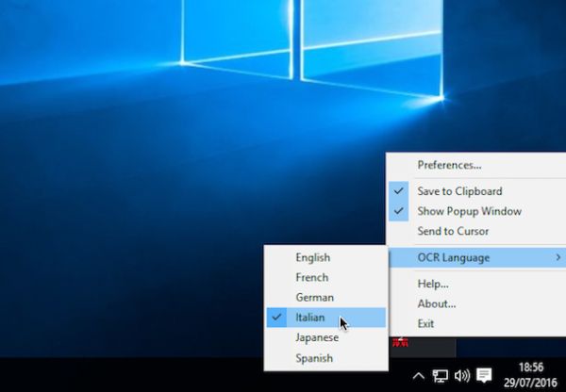Show hidden tray icons chevron

pyautogui.click(x=418, y=377)
